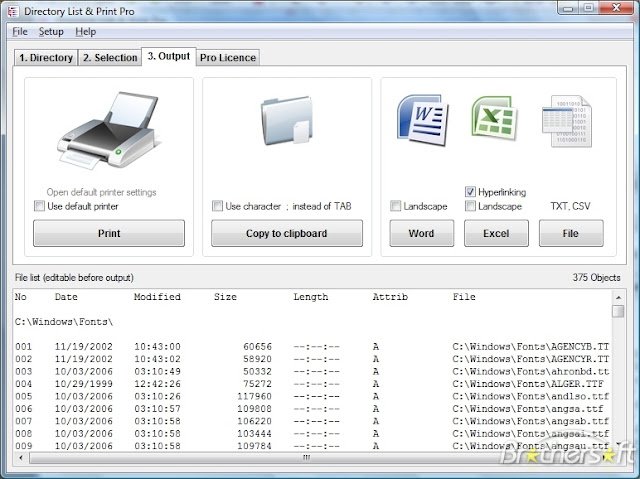
Task: Switch to the 2. Selection tab
Action: [110, 58]
